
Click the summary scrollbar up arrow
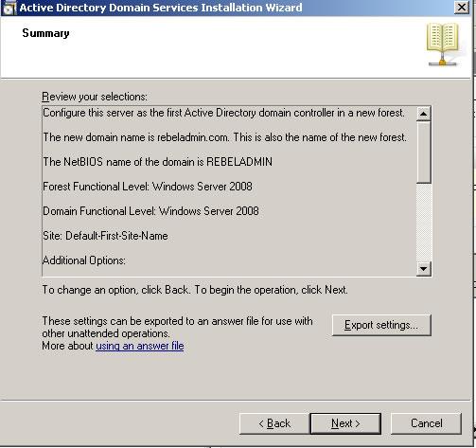pos(423,114)
